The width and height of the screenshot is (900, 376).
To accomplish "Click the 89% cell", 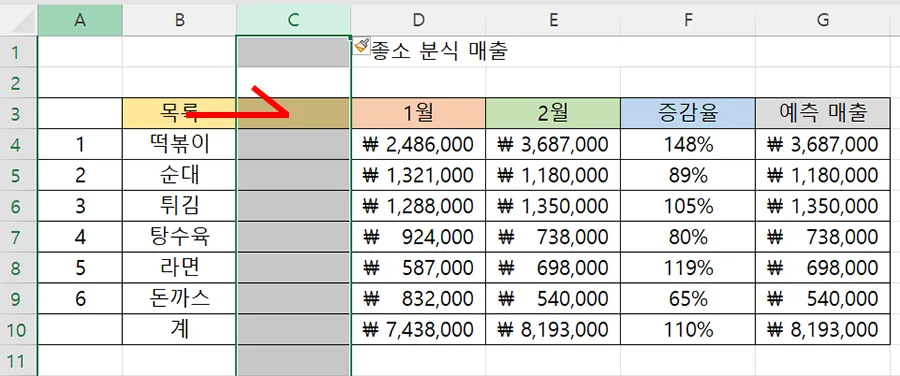I will [x=688, y=175].
